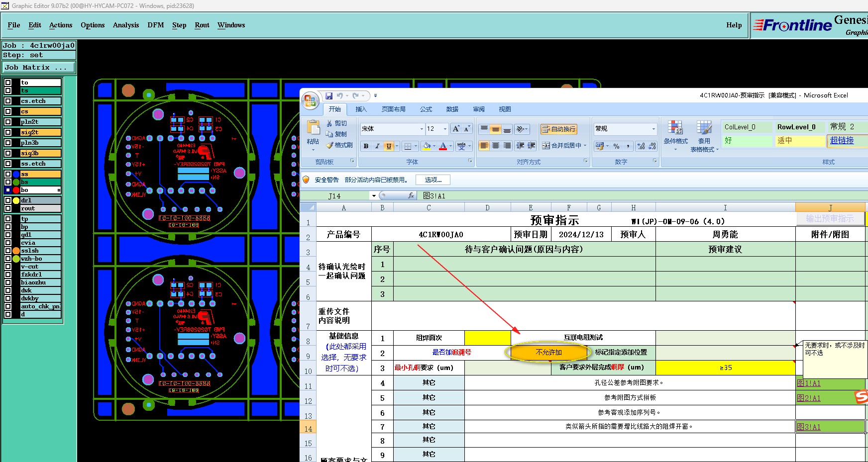The image size is (868, 462).
Task: Switch to the 页面布局 ribbon tab
Action: [x=393, y=109]
